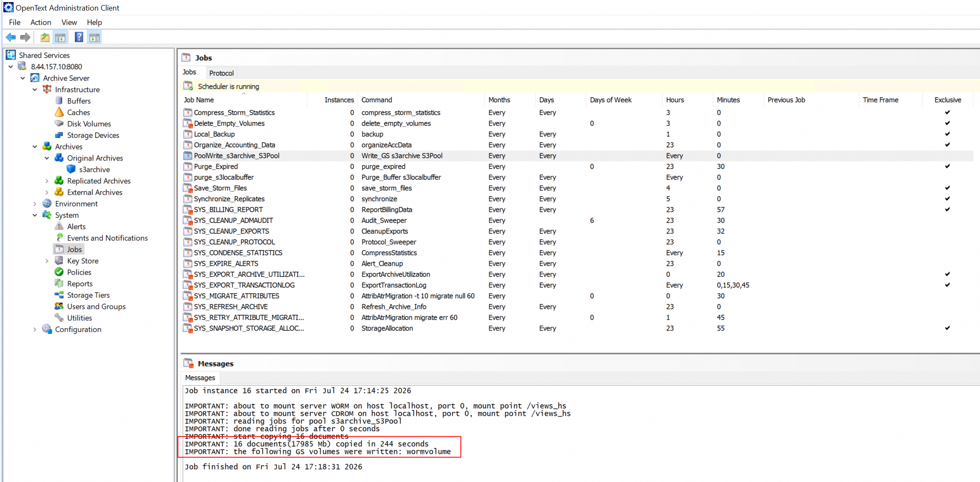Screen dimensions: 980x482
Task: Select the Storage Devices icon
Action: click(59, 135)
